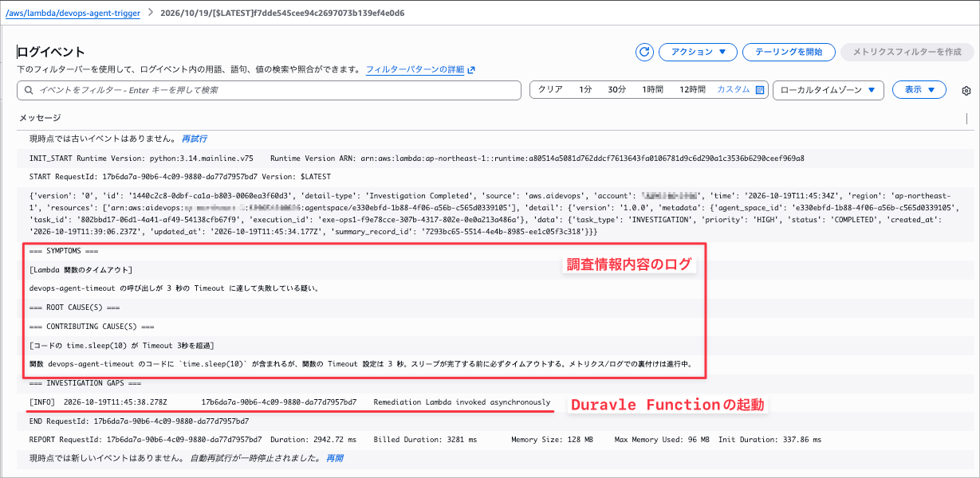Select the 1分 time range
Image resolution: width=980 pixels, height=478 pixels.
coord(585,90)
